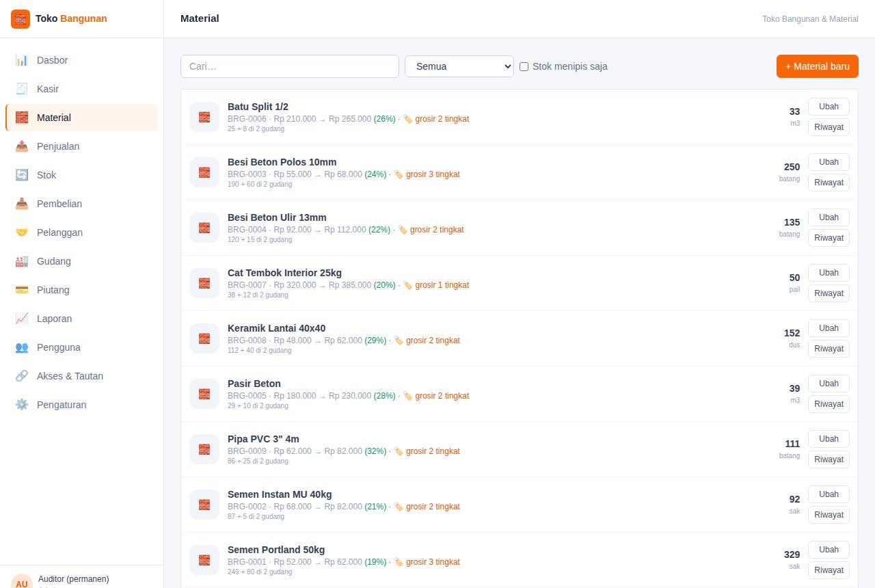
Task: Open the Semua category dropdown
Action: [x=459, y=66]
